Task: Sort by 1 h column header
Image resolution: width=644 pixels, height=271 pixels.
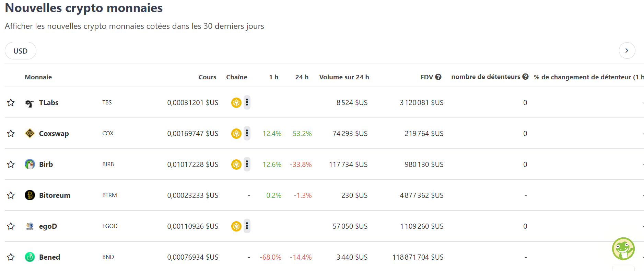Action: (x=273, y=77)
